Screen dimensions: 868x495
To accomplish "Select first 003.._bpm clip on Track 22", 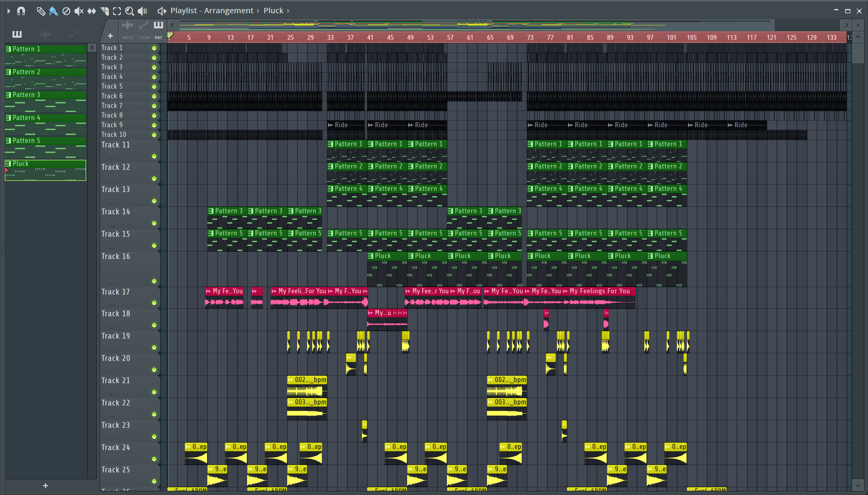I will pyautogui.click(x=307, y=409).
